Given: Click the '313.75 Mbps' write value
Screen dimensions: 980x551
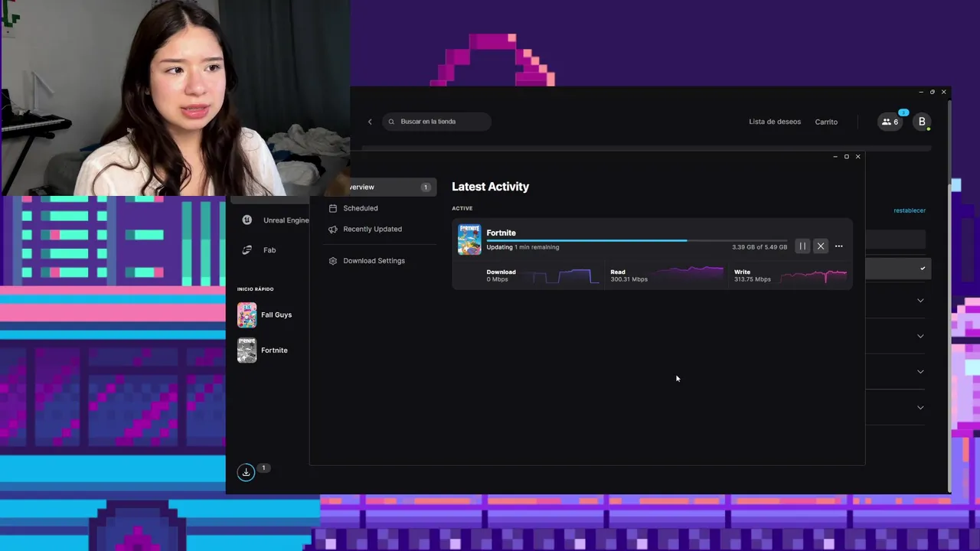Looking at the screenshot, I should coord(753,279).
